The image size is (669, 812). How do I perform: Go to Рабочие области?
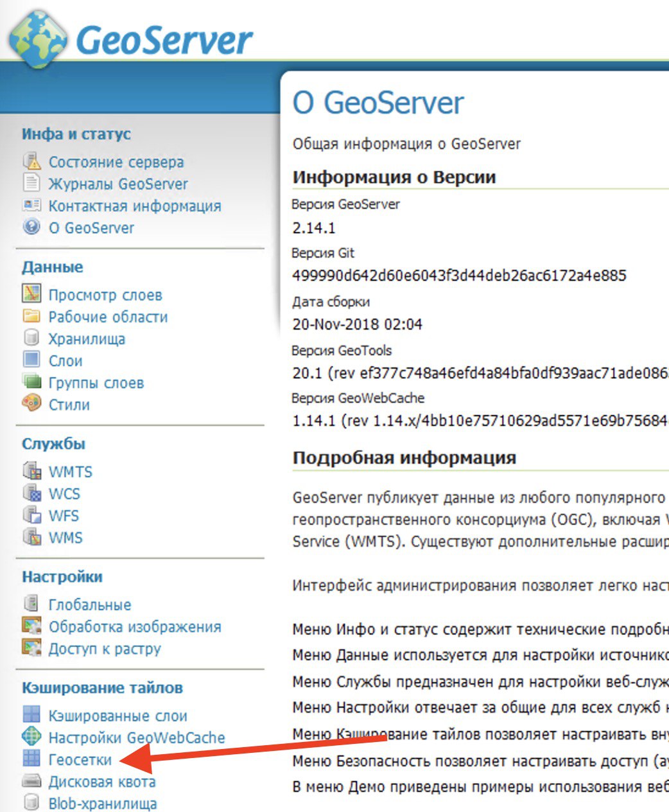[x=109, y=317]
